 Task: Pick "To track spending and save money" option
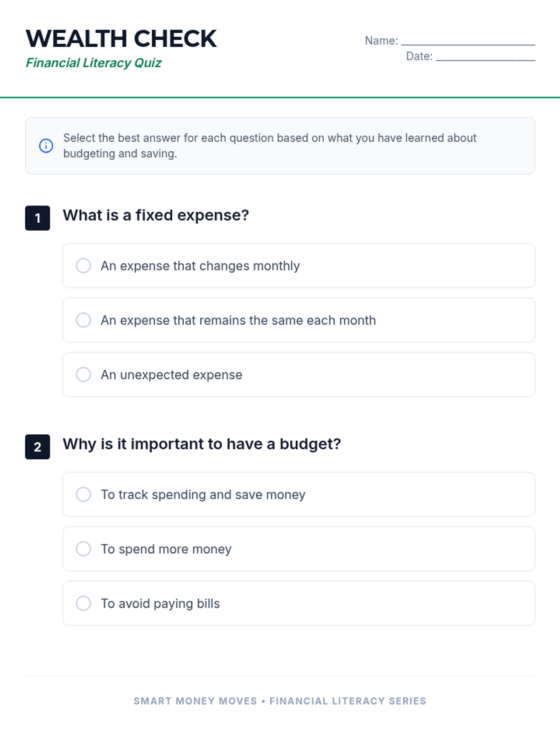84,494
